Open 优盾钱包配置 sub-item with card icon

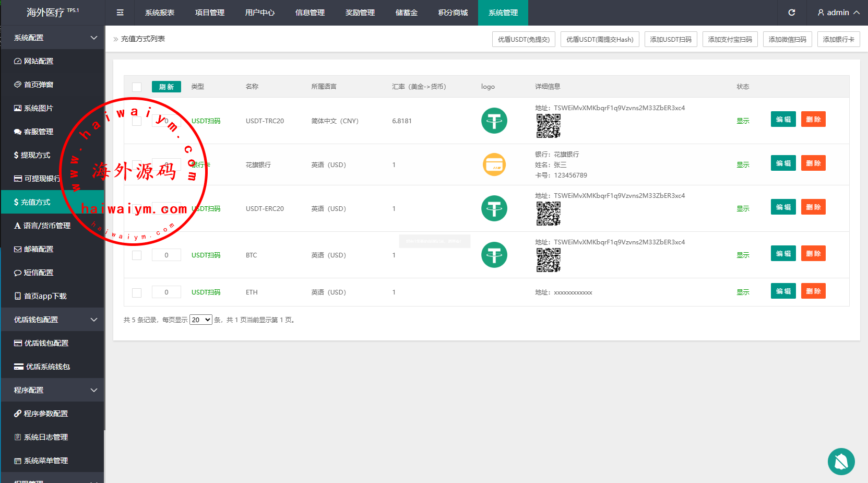click(x=52, y=343)
